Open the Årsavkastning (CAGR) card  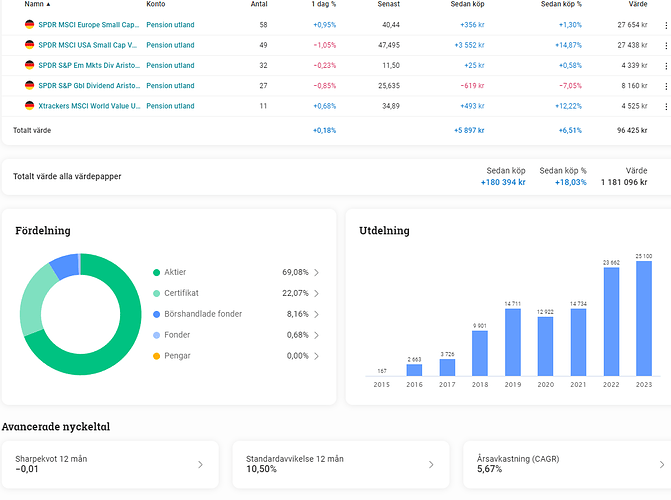566,464
